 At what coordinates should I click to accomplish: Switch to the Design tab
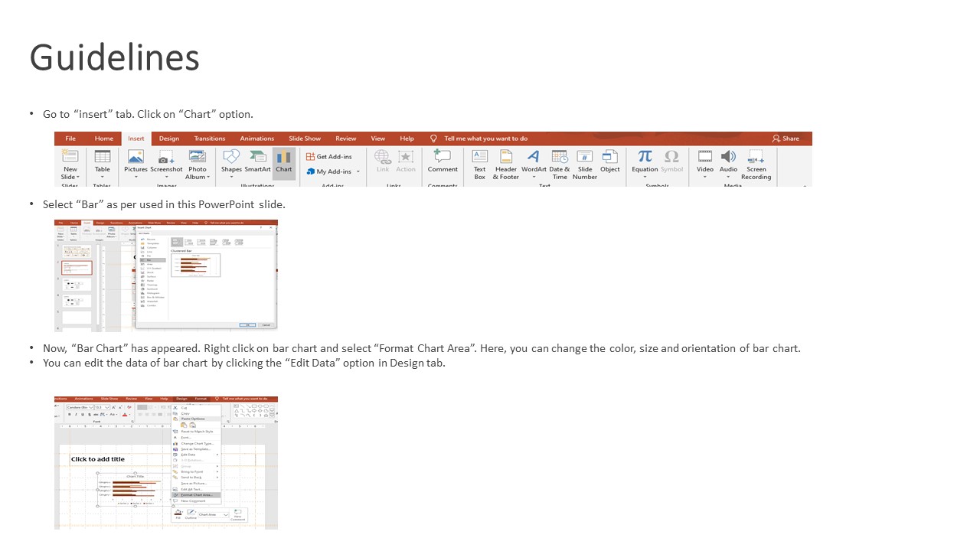click(169, 139)
